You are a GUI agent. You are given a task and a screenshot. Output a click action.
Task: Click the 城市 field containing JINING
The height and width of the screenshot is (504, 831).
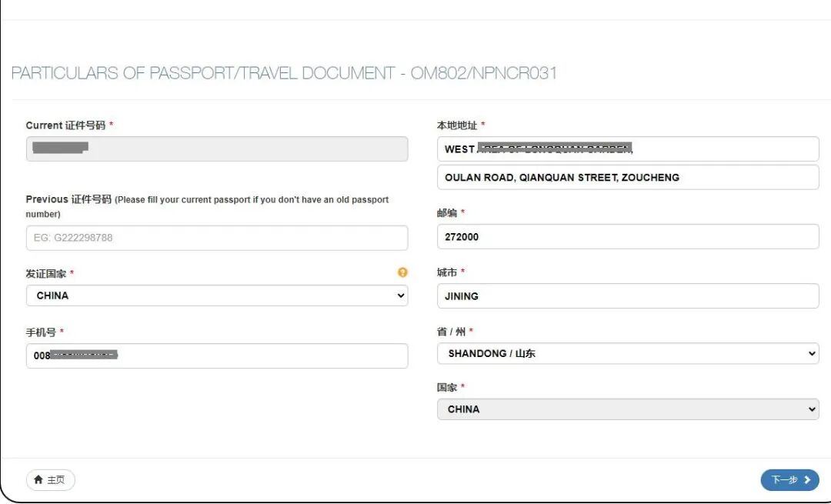tap(628, 295)
